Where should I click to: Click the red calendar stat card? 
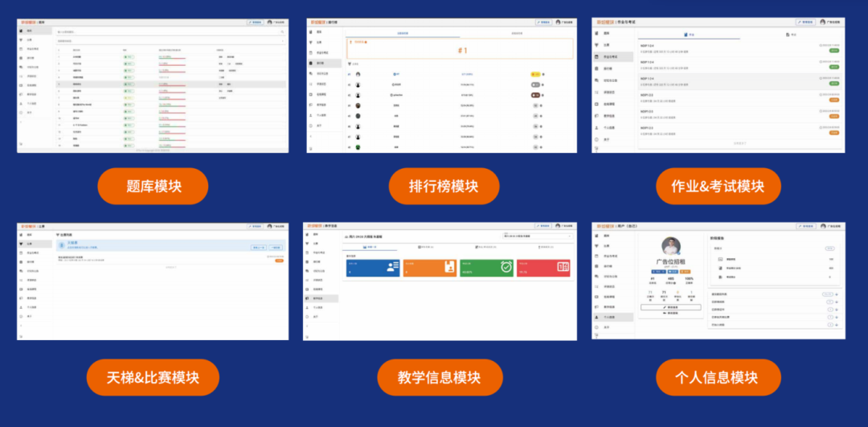(x=543, y=269)
